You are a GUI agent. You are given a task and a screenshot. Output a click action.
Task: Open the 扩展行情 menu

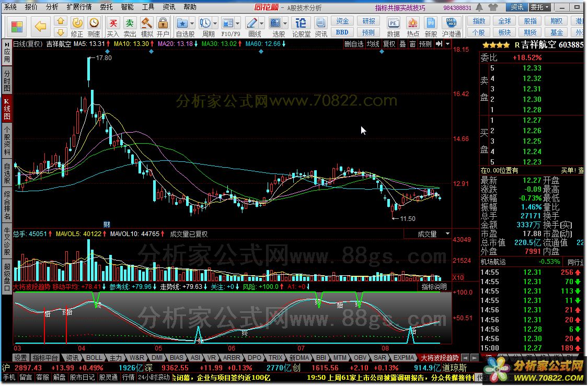[79, 7]
